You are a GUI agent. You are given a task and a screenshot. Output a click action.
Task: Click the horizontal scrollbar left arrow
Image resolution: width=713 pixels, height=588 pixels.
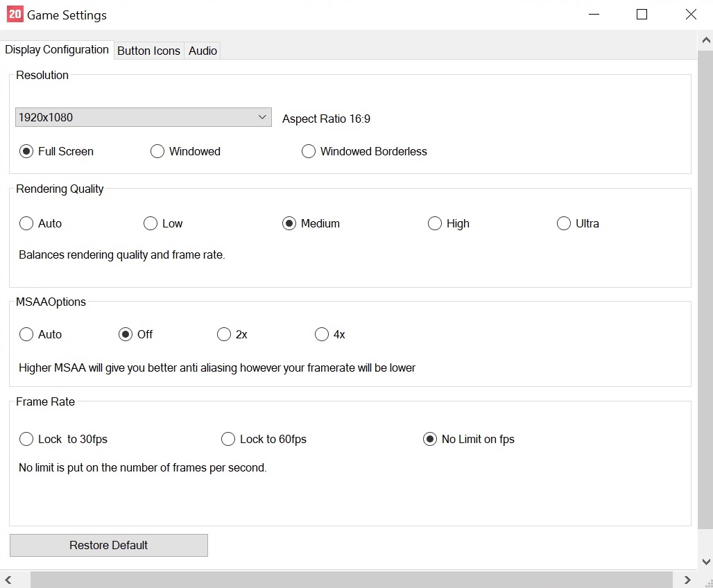[x=8, y=580]
